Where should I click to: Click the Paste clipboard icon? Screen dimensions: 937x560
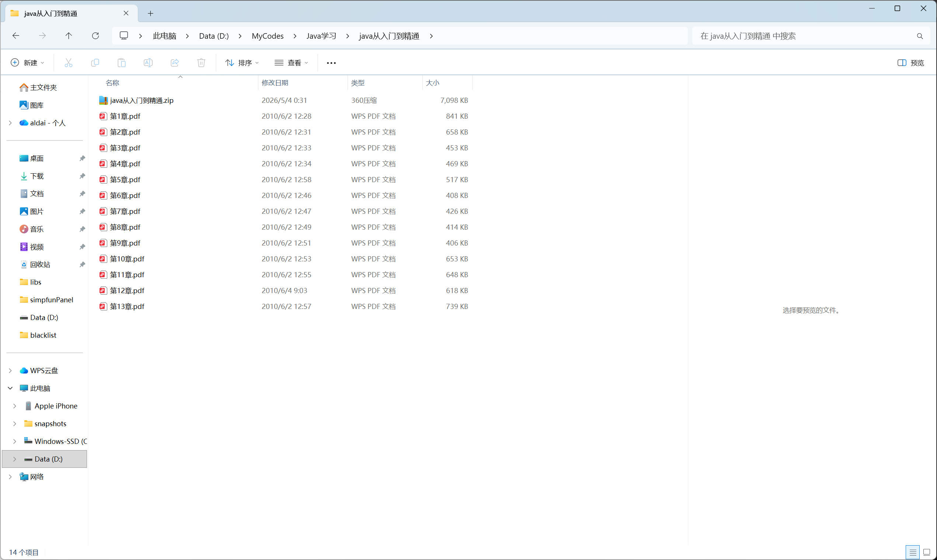coord(122,63)
